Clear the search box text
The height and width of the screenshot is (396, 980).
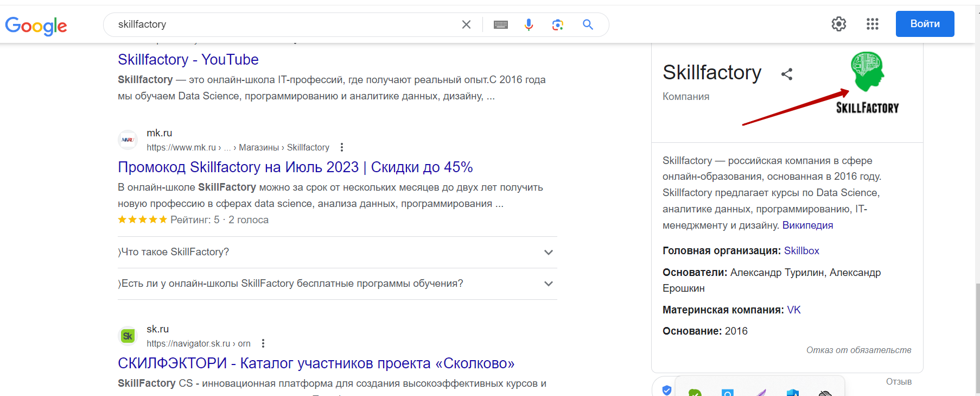(x=466, y=24)
